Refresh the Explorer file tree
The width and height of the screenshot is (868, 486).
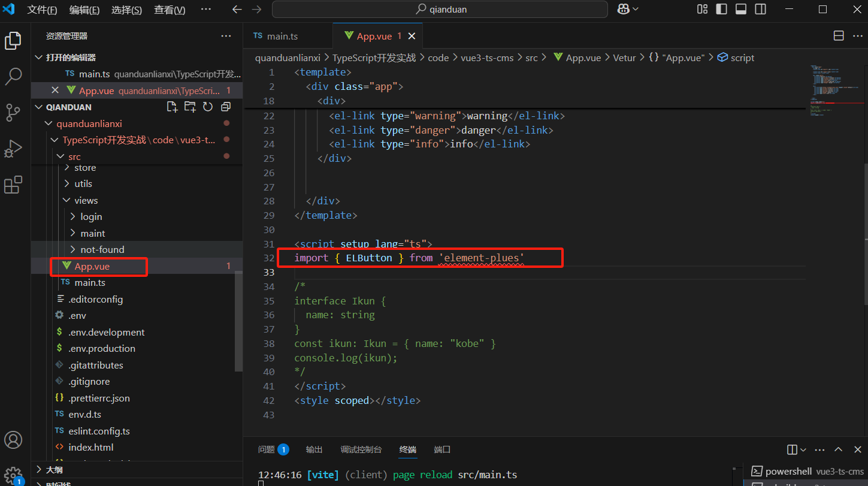coord(208,107)
